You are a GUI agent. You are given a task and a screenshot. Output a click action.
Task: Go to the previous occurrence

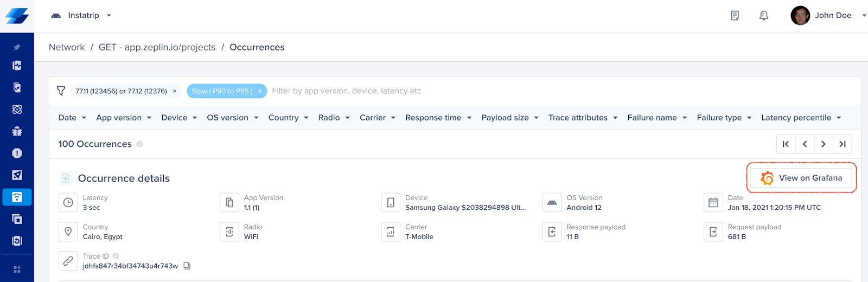click(x=805, y=144)
